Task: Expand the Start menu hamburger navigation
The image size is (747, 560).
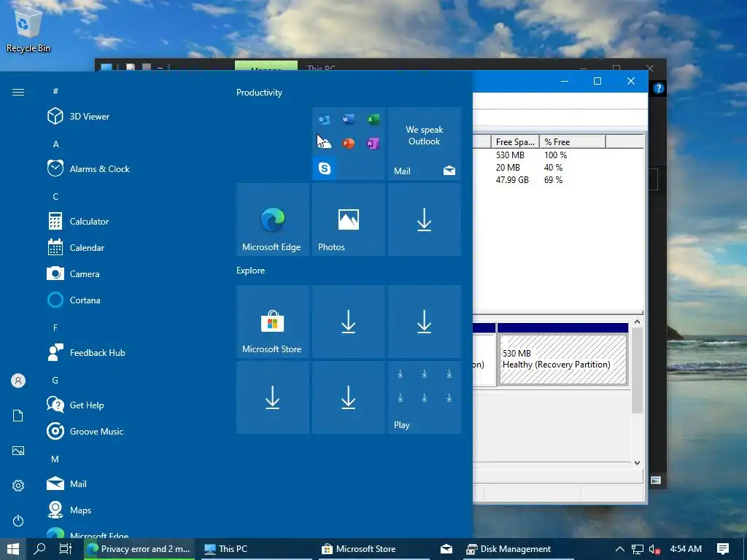Action: tap(18, 92)
